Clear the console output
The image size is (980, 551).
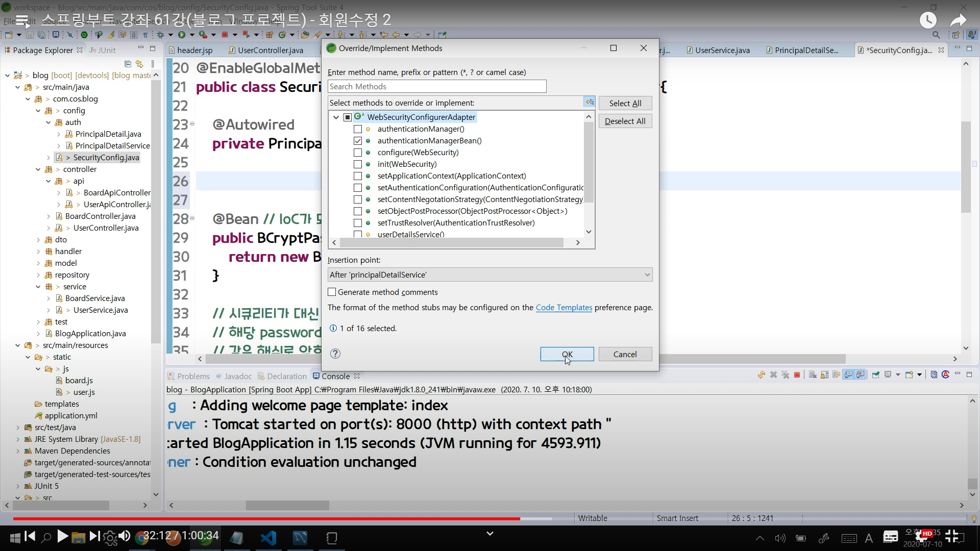coord(813,375)
